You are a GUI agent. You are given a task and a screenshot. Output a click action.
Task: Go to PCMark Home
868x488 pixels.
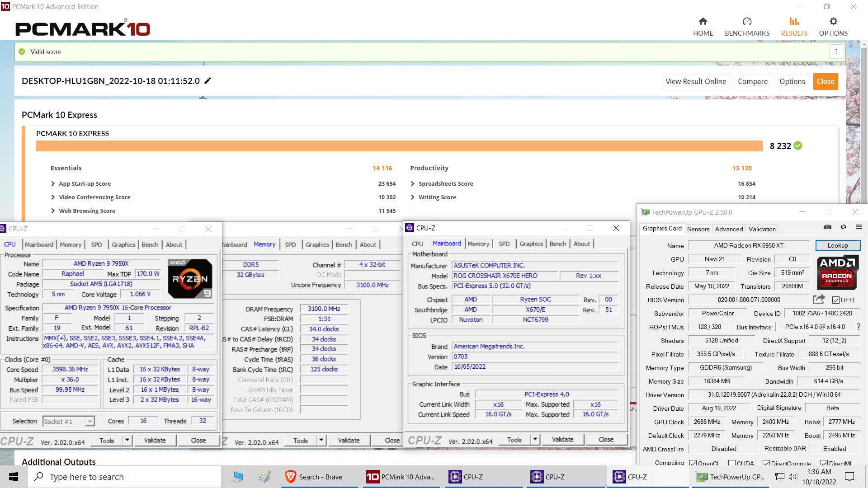[x=703, y=27]
